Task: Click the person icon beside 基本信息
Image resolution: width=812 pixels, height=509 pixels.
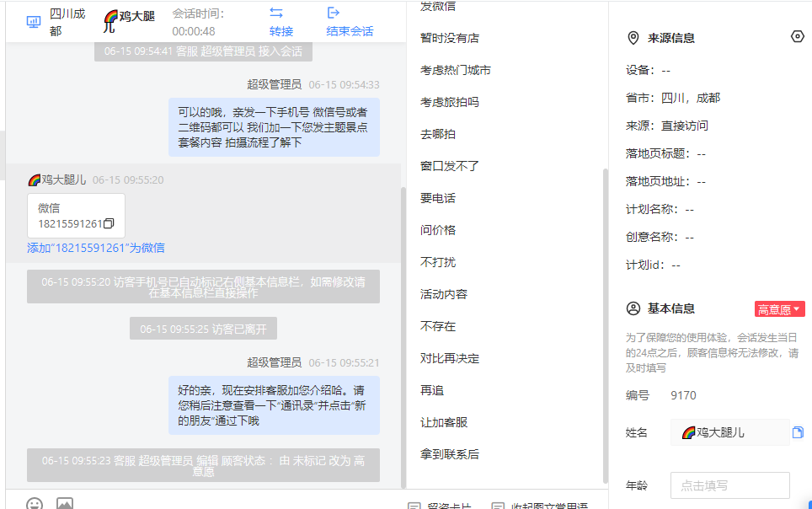Action: pos(633,308)
